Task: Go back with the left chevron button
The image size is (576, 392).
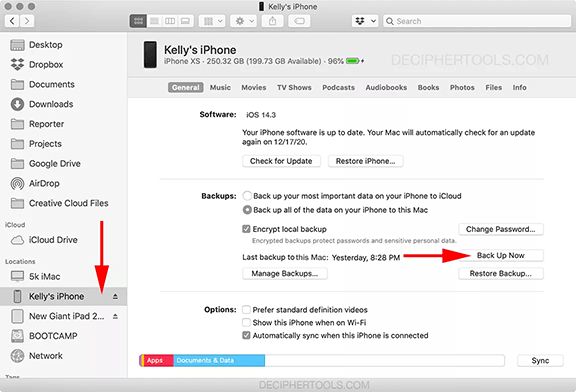Action: click(12, 21)
